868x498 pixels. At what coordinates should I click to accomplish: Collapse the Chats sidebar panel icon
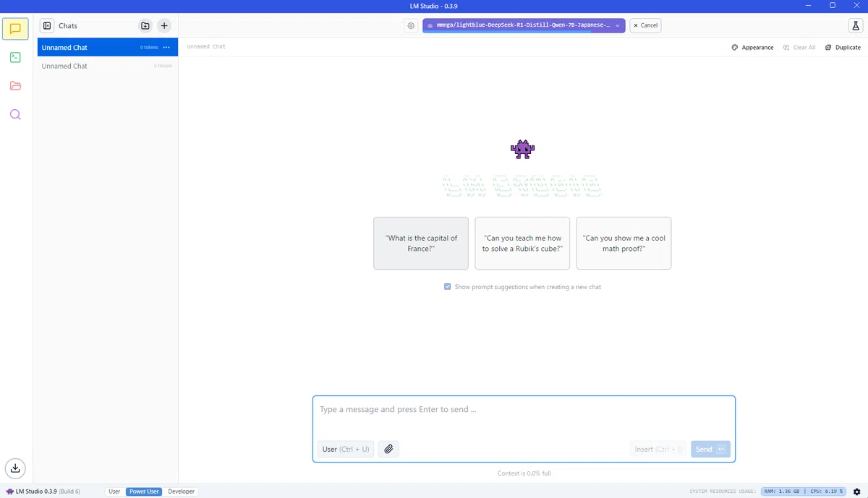click(47, 25)
